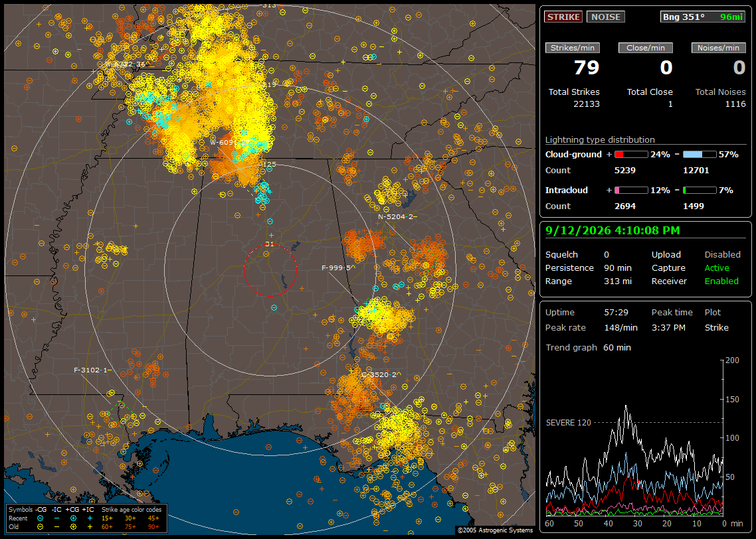Click the Recent -CG legend symbol
Image resolution: width=756 pixels, height=539 pixels.
tap(41, 518)
